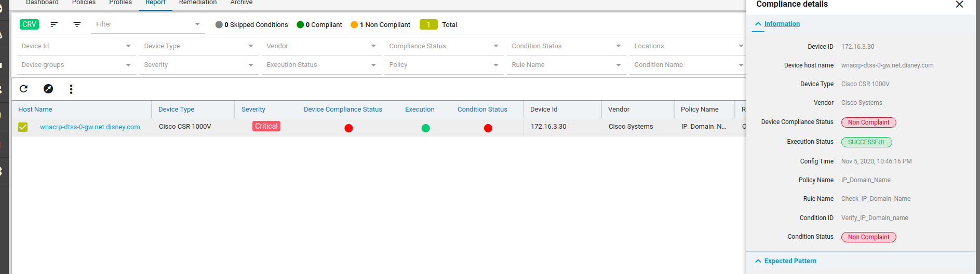The width and height of the screenshot is (980, 274).
Task: Sort by Execution column header
Action: coord(420,109)
